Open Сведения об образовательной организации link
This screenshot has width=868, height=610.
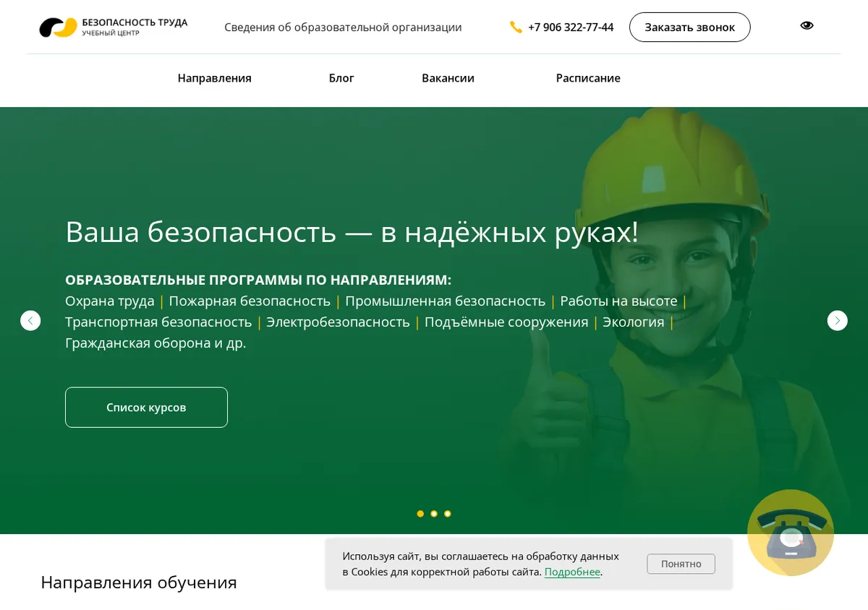[343, 27]
